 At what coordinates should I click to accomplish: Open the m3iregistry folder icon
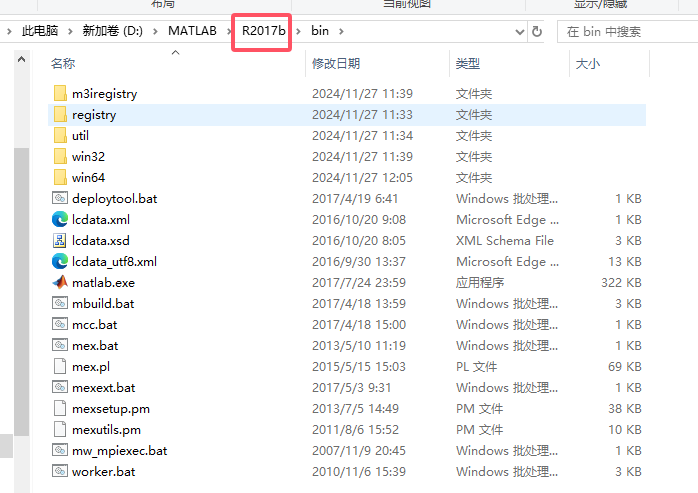(60, 94)
